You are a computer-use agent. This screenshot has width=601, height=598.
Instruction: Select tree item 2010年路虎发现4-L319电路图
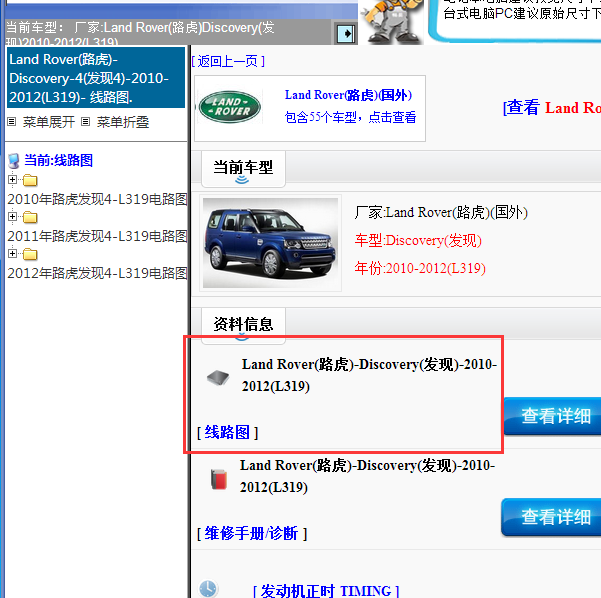(x=97, y=199)
